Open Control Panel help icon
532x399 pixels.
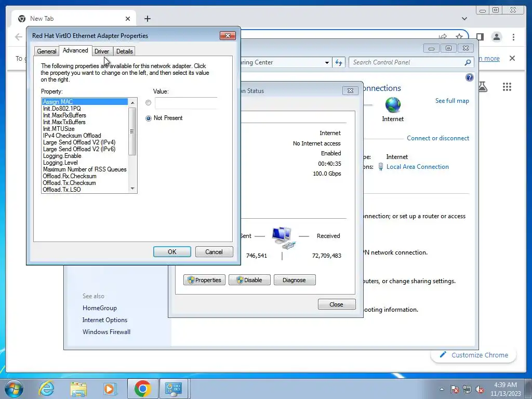click(469, 78)
